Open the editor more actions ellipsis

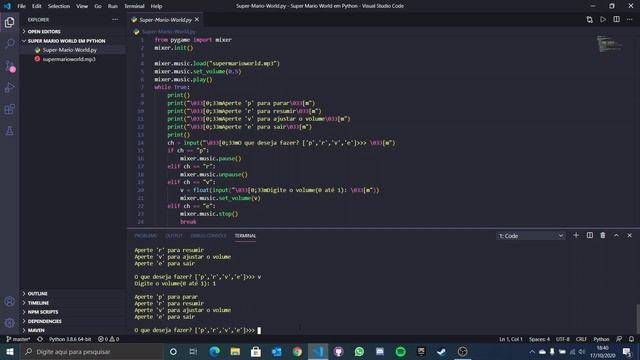point(629,20)
